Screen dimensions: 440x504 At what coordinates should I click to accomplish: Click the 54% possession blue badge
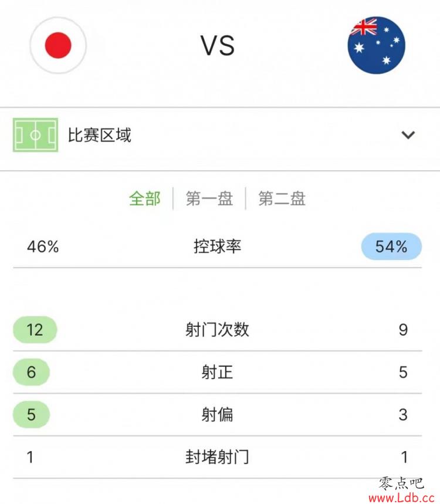coord(391,246)
